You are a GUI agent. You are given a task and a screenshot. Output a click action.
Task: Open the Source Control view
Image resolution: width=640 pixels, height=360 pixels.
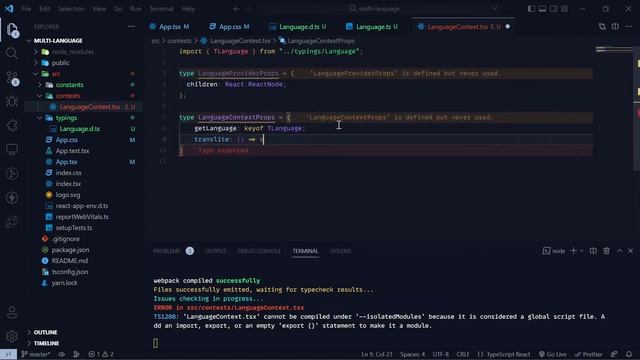tap(12, 78)
